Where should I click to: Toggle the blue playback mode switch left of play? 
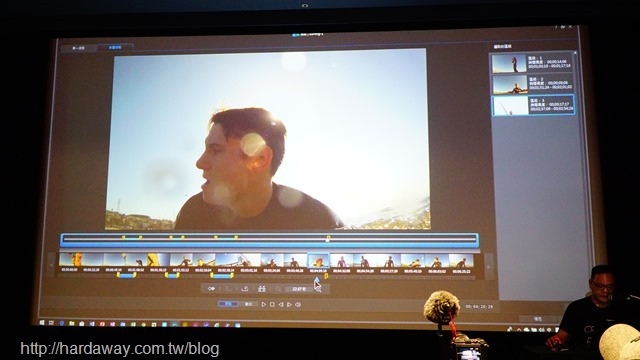(x=228, y=304)
